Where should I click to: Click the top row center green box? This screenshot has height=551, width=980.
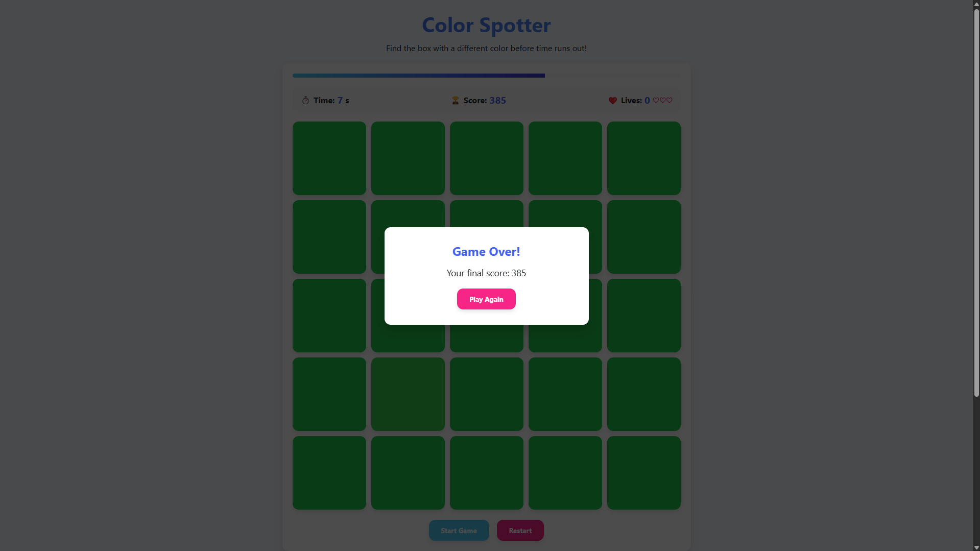coord(486,158)
